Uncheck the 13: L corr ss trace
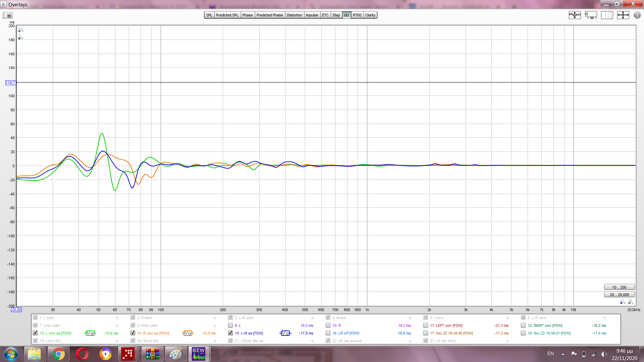 (35, 333)
